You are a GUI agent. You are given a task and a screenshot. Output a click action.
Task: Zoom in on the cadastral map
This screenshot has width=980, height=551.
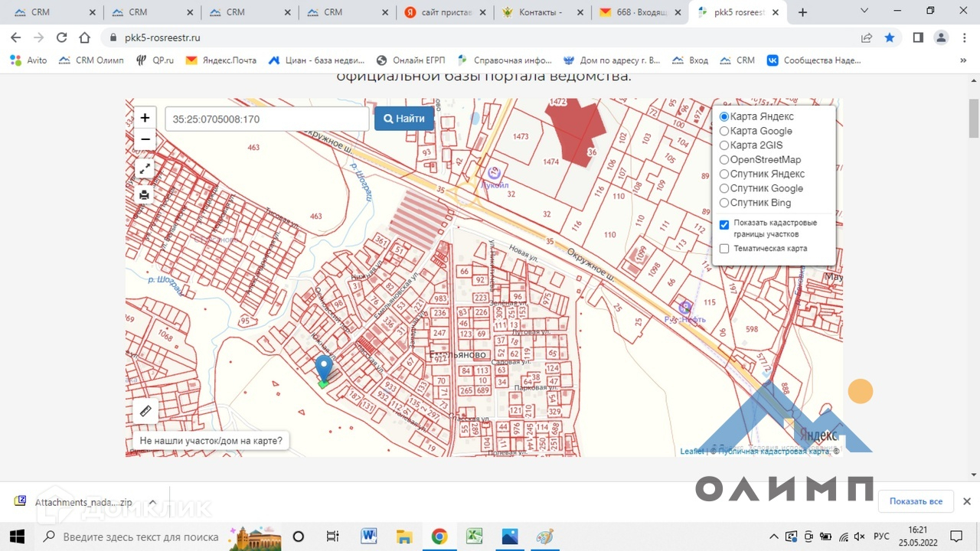[145, 118]
